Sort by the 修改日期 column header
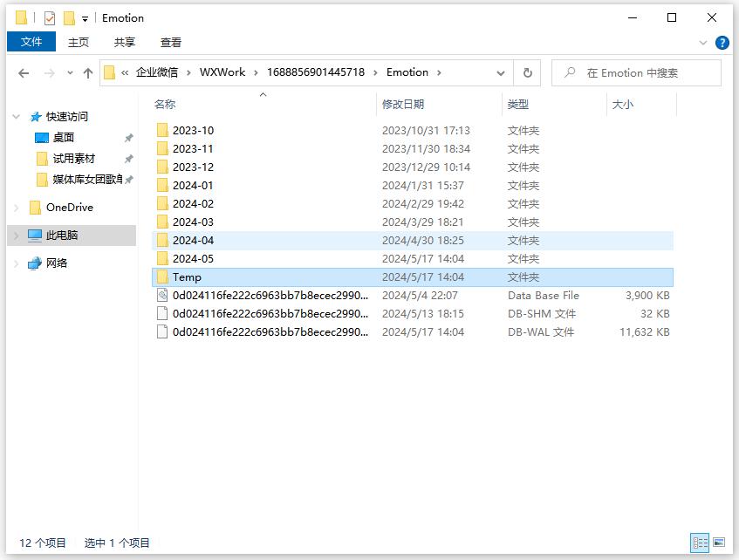The width and height of the screenshot is (739, 560). [x=403, y=104]
